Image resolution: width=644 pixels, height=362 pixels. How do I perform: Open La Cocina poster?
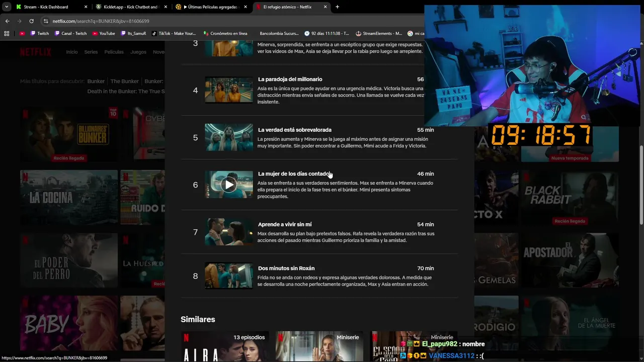(x=69, y=198)
